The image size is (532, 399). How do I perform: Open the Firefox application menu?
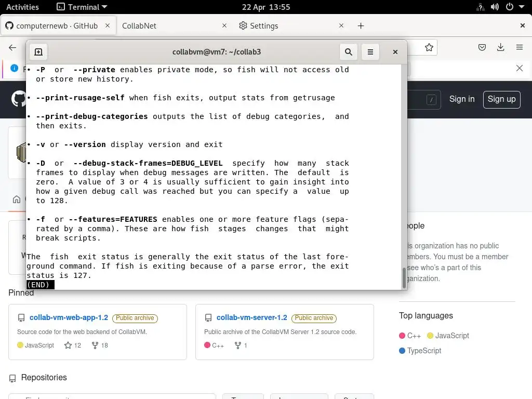click(520, 47)
